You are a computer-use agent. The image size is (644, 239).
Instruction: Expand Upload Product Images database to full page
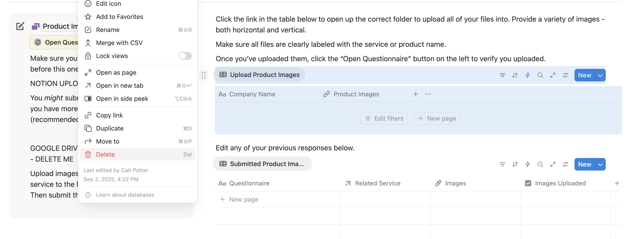(x=552, y=75)
